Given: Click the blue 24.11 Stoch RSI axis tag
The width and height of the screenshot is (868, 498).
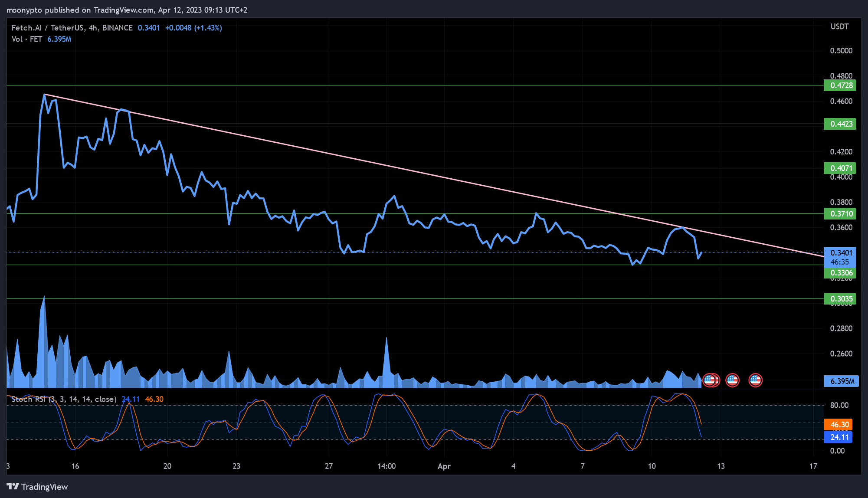Looking at the screenshot, I should (x=839, y=437).
